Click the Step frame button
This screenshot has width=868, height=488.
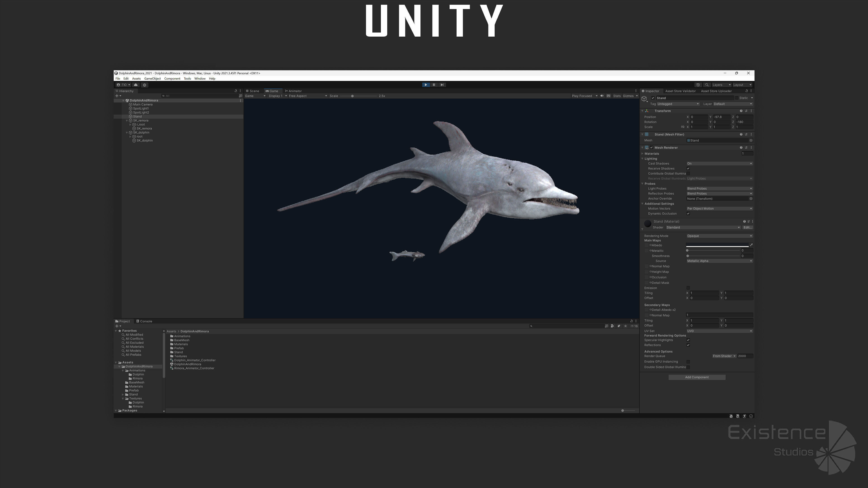[442, 85]
